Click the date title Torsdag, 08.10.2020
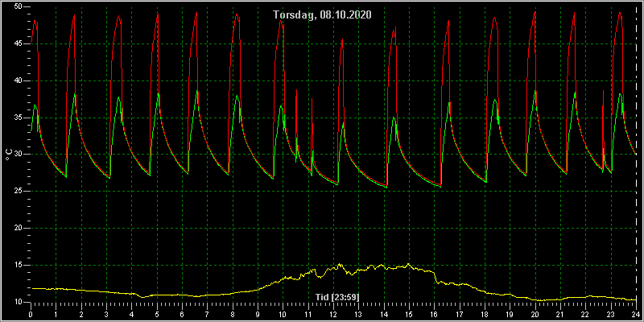644x322 pixels. click(323, 15)
